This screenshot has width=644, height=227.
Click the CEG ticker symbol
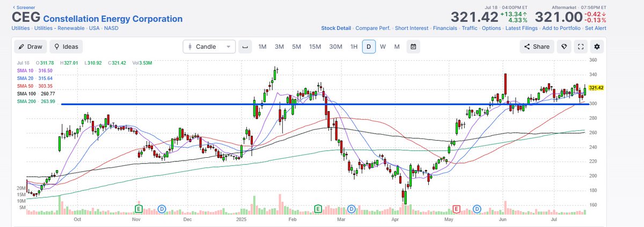[x=26, y=18]
